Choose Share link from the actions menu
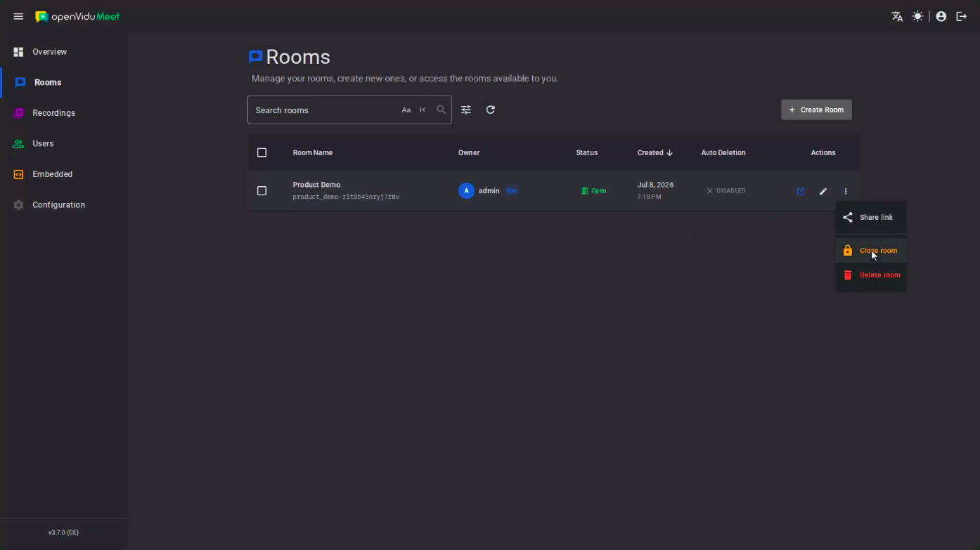Viewport: 980px width, 550px height. click(870, 218)
